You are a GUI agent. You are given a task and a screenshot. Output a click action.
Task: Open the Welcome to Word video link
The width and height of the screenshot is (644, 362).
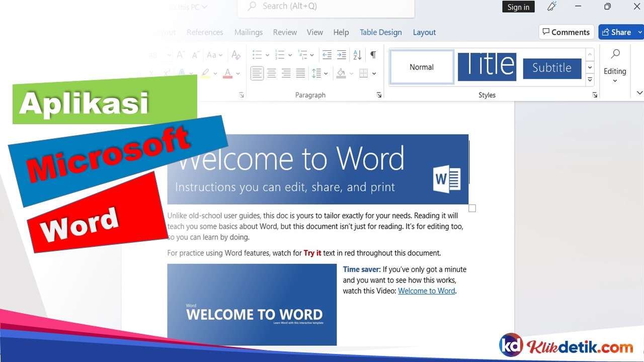click(427, 291)
